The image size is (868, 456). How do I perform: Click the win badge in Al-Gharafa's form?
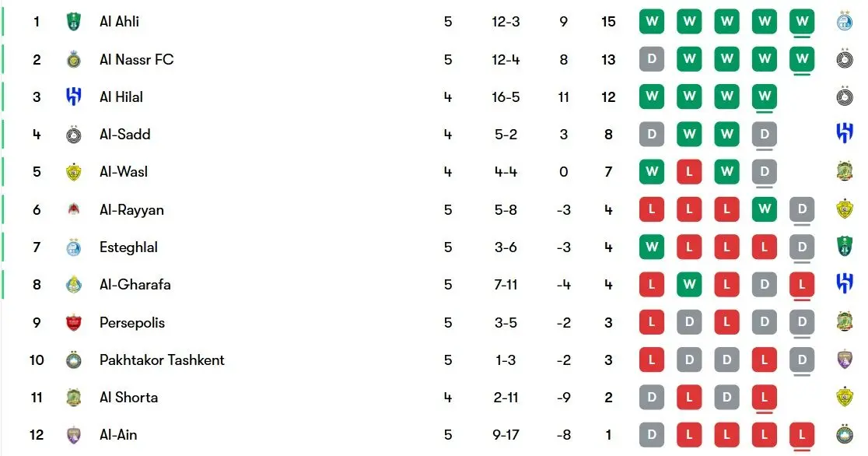tap(689, 285)
